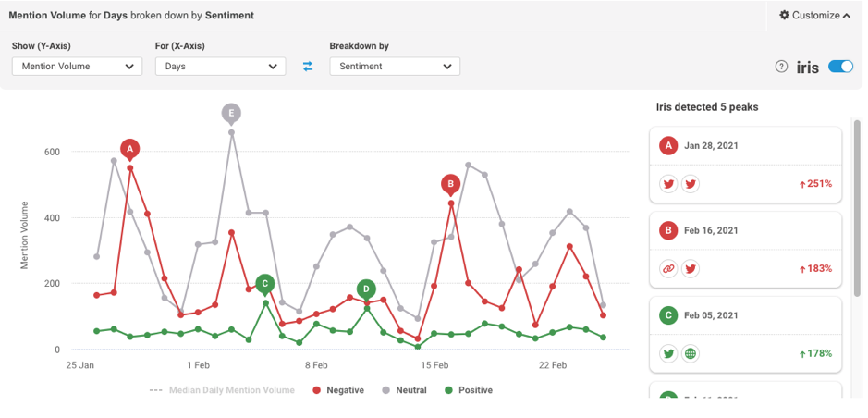Toggle Positive series in the legend
Image resolution: width=868 pixels, height=418 pixels.
click(469, 390)
